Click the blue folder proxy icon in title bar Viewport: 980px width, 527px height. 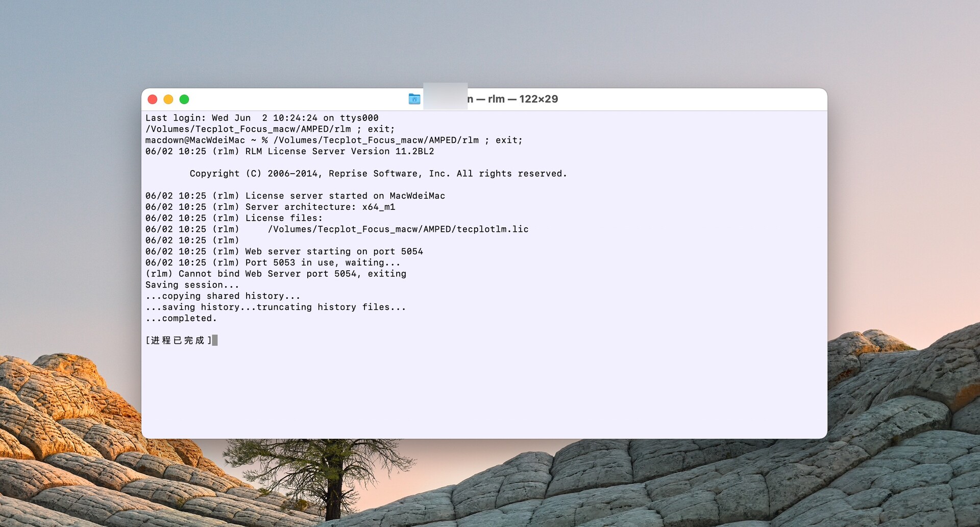point(415,99)
